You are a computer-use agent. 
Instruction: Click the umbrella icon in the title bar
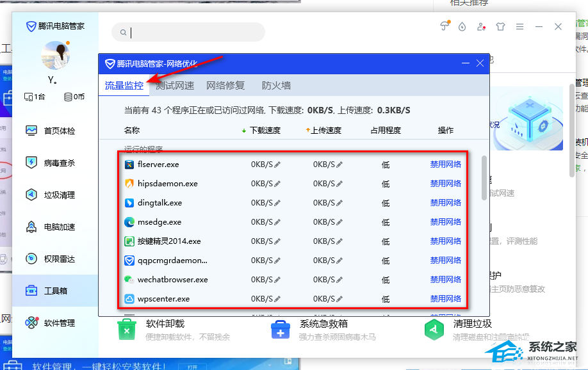coord(445,26)
